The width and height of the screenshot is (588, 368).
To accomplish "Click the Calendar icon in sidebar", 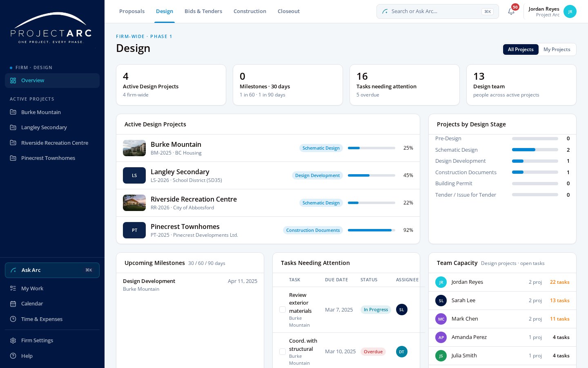I will [x=13, y=304].
